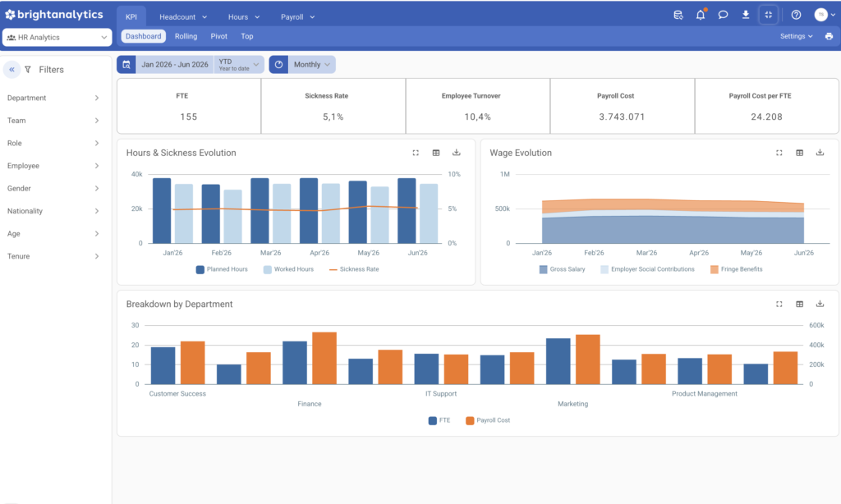Show Breakdown by Department as table
This screenshot has width=841, height=504.
[x=800, y=304]
